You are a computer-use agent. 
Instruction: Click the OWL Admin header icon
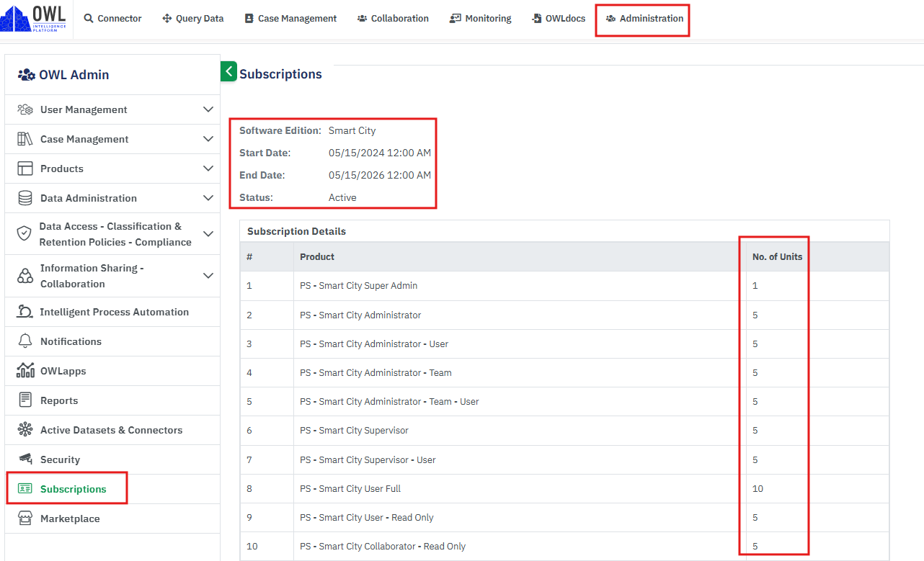click(x=27, y=75)
